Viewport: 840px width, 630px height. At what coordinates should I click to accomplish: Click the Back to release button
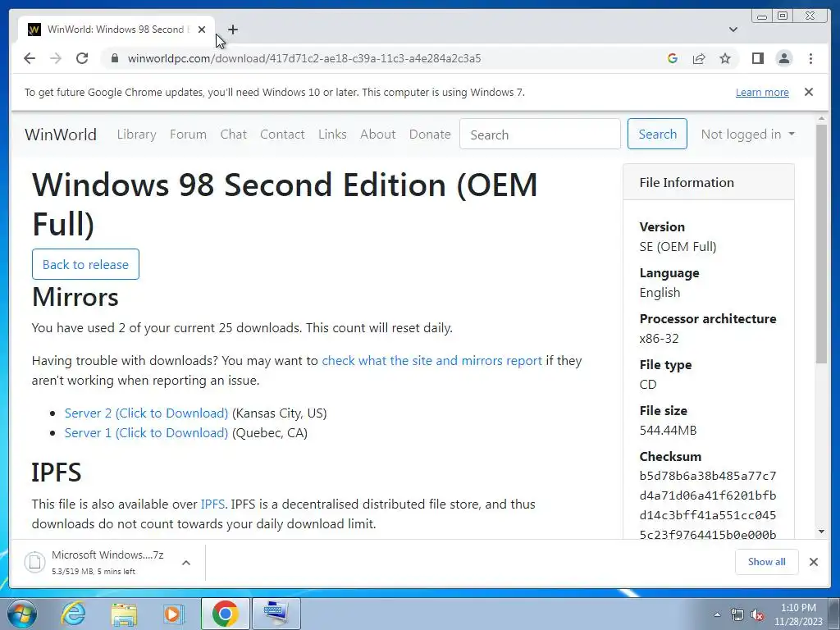[85, 264]
